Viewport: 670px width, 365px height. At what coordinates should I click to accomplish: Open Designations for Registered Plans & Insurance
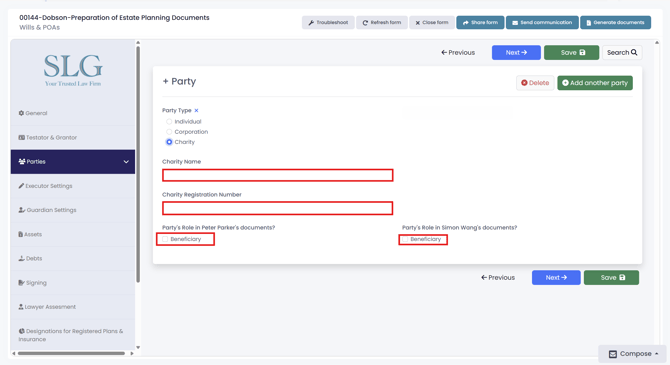point(73,335)
